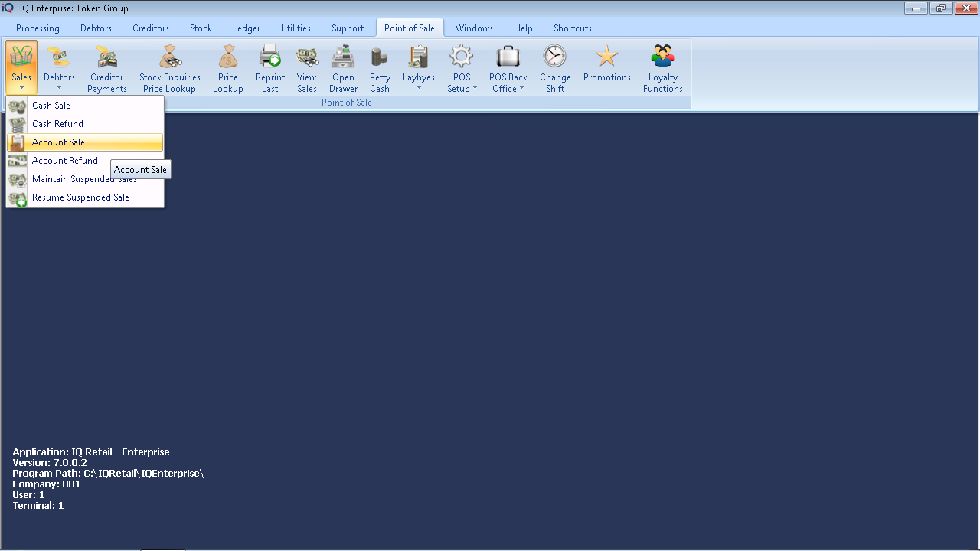Open the Stock tab
Screen dimensions: 980x551
[x=201, y=28]
